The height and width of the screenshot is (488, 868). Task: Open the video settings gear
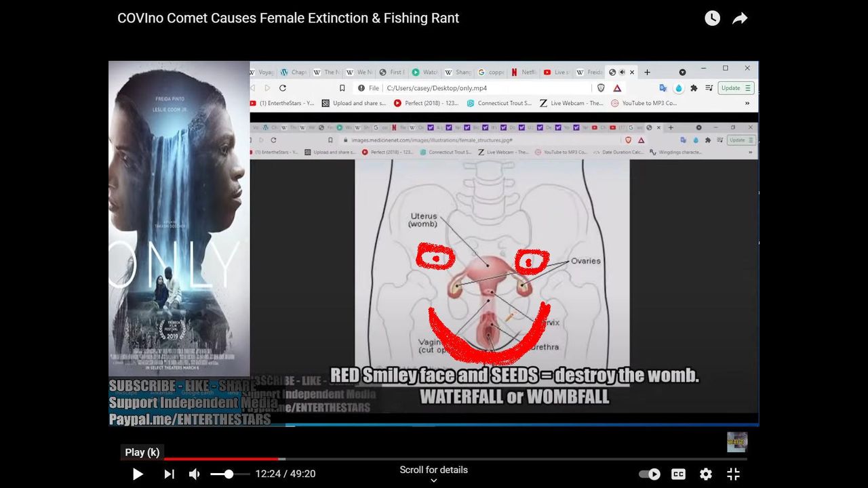pos(706,474)
